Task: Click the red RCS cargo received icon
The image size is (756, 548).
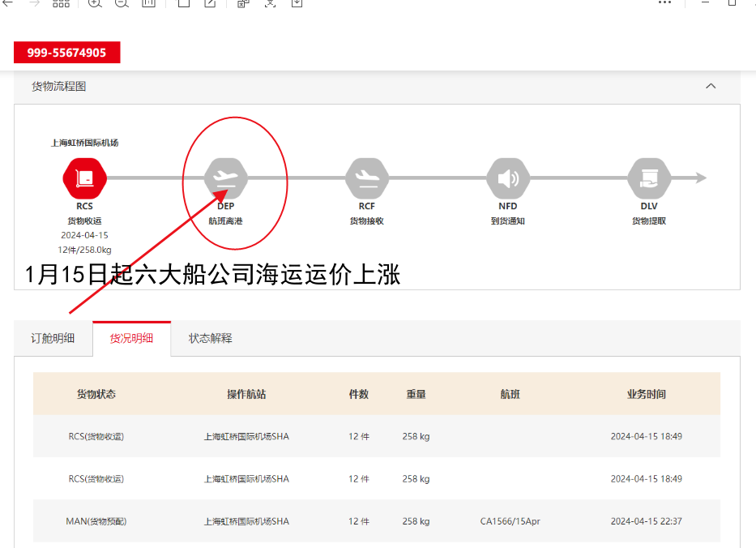Action: tap(84, 178)
